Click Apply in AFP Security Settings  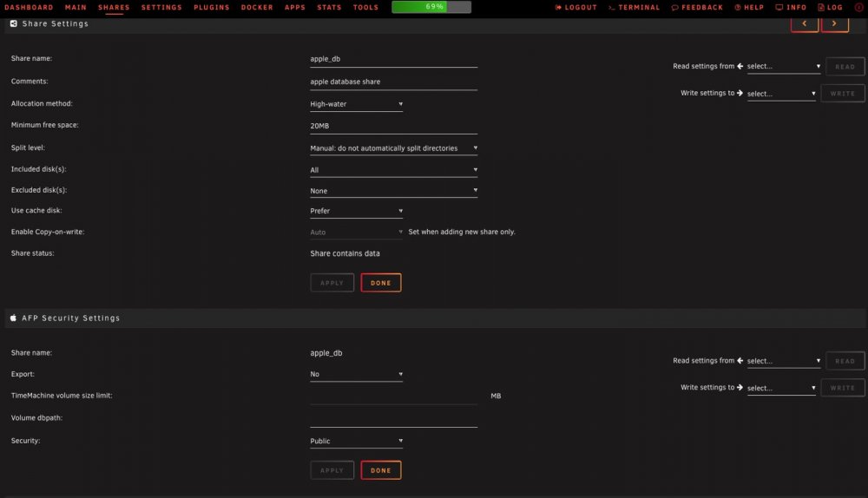tap(332, 470)
